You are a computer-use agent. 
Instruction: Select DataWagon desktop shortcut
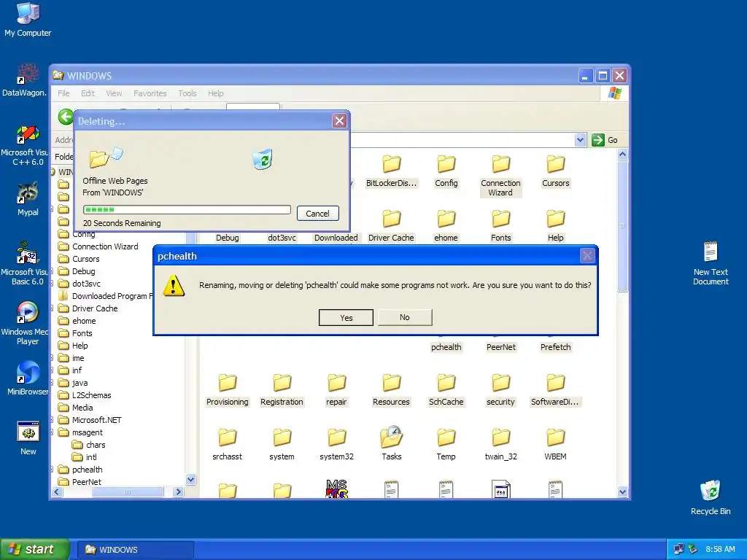pyautogui.click(x=24, y=80)
